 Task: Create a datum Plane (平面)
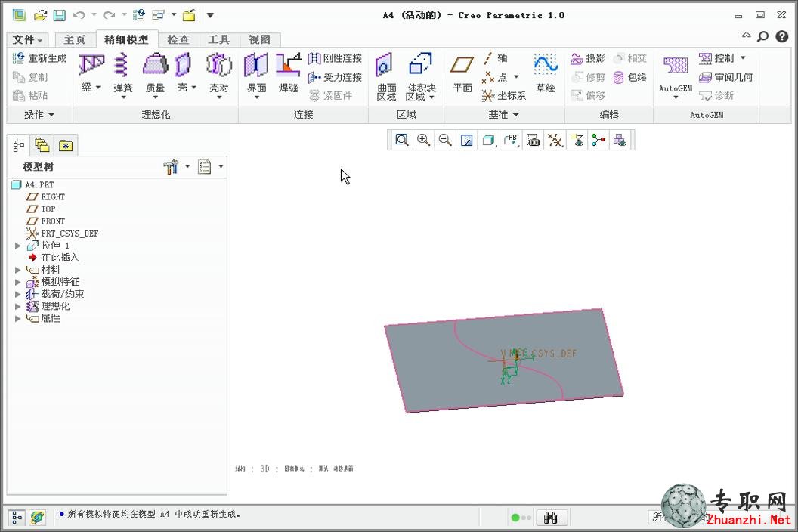(x=462, y=74)
